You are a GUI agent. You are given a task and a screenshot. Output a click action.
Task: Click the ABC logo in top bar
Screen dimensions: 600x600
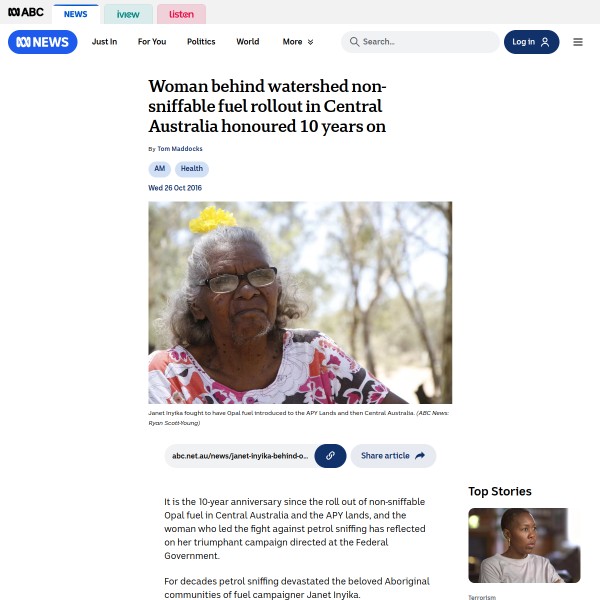[x=26, y=12]
